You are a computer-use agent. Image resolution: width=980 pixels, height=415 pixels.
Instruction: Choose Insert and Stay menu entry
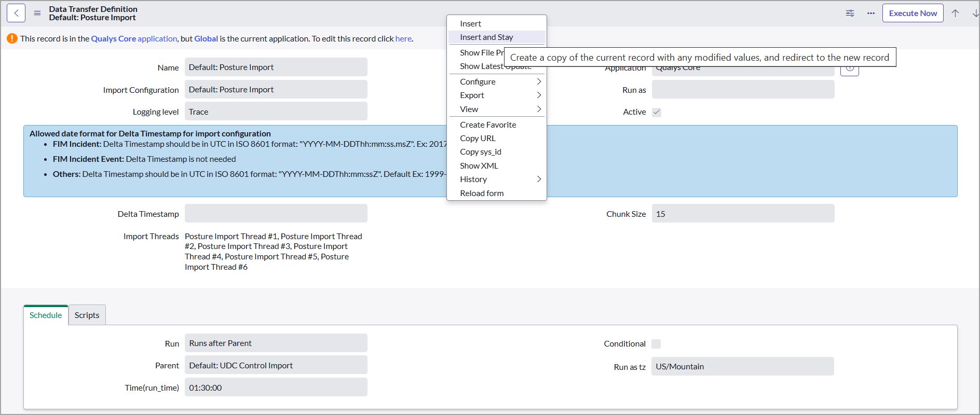pyautogui.click(x=497, y=37)
